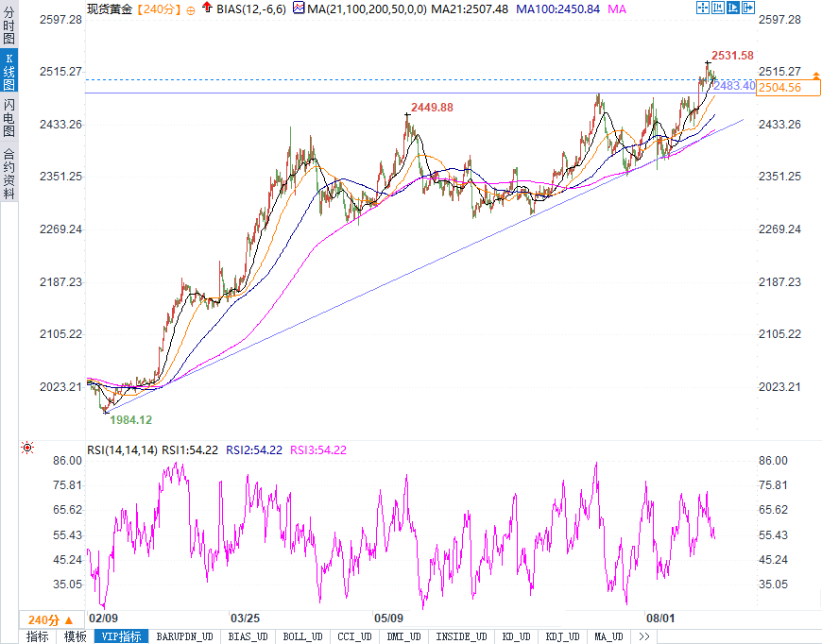Click the 1984.12 low price label

click(130, 419)
